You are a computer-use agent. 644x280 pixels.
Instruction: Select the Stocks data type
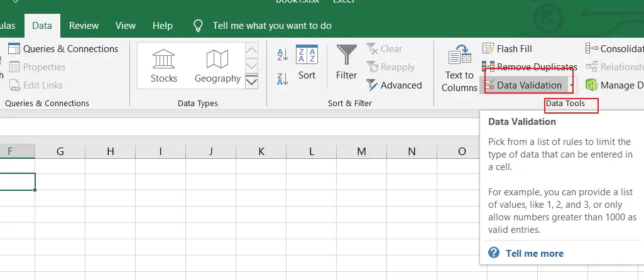164,66
